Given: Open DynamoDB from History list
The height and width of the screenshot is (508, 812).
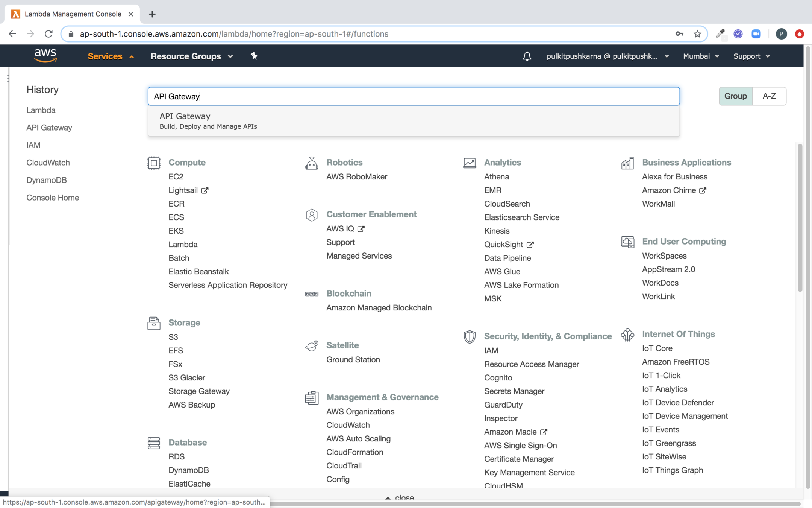Looking at the screenshot, I should pyautogui.click(x=47, y=180).
